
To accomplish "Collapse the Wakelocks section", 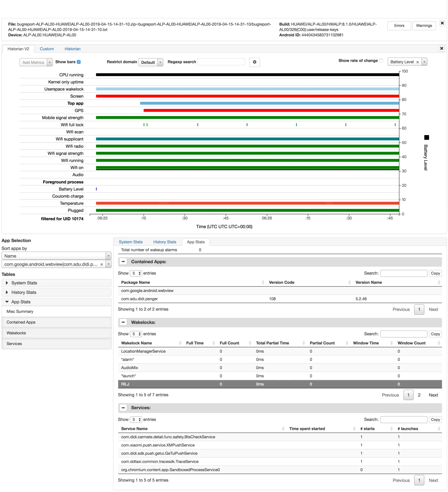I will [x=123, y=322].
